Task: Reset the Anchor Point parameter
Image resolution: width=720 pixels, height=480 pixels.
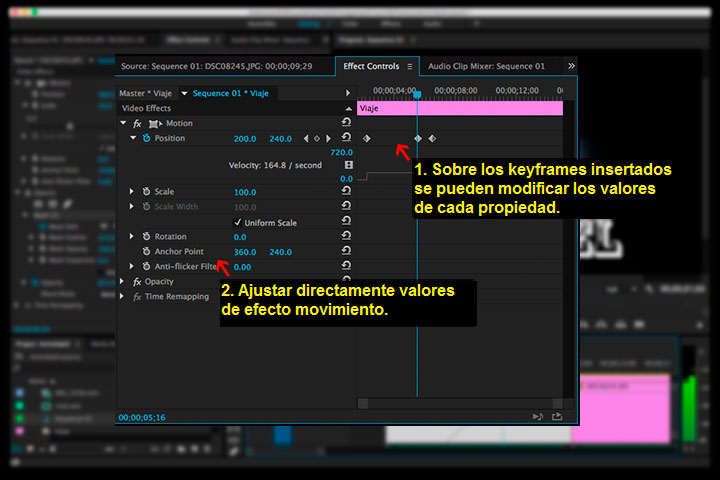Action: tap(346, 251)
